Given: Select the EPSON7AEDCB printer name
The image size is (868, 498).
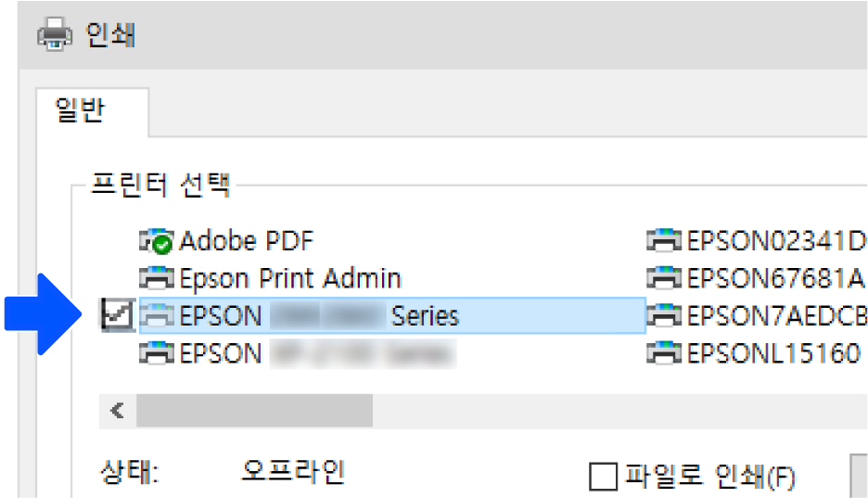Looking at the screenshot, I should coord(775,315).
